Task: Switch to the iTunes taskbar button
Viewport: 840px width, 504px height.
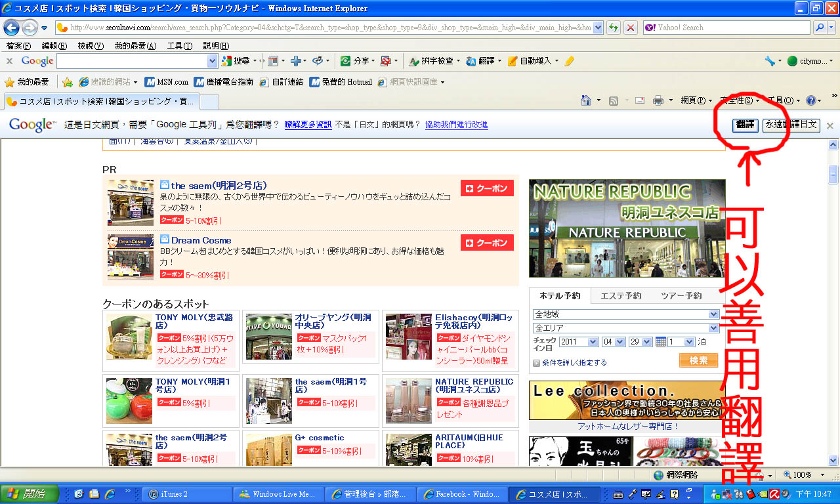Action: (187, 493)
